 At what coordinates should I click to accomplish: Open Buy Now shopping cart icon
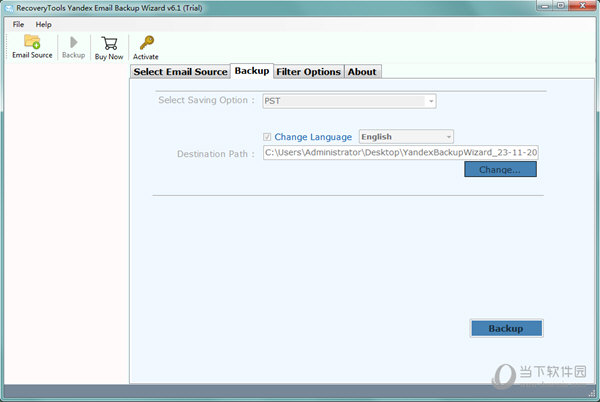109,43
